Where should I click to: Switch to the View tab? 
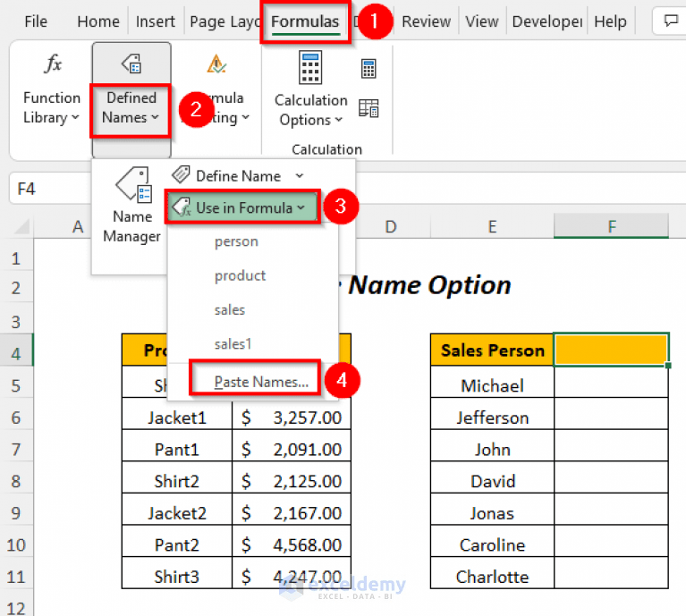[482, 21]
